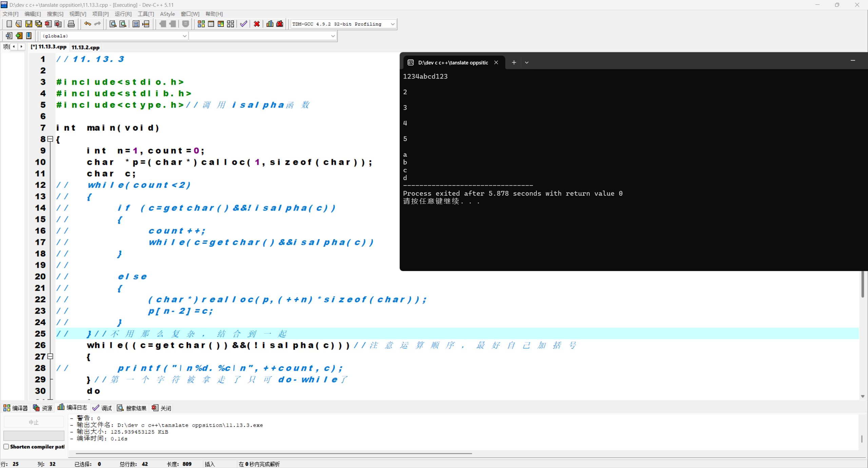
Task: Click the Find magnifier icon
Action: tap(113, 24)
